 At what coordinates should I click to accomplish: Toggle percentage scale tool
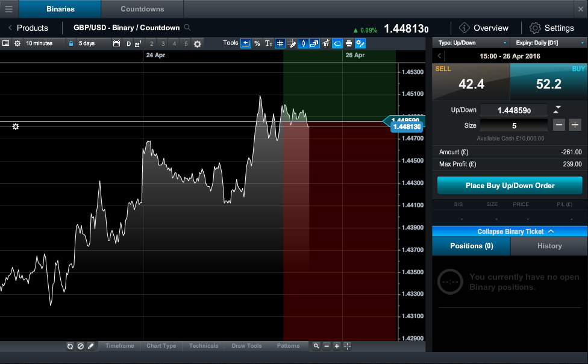[x=257, y=43]
